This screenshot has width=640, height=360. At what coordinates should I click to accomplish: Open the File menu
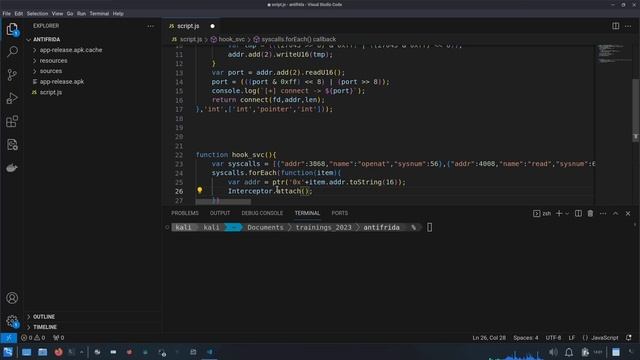point(7,13)
